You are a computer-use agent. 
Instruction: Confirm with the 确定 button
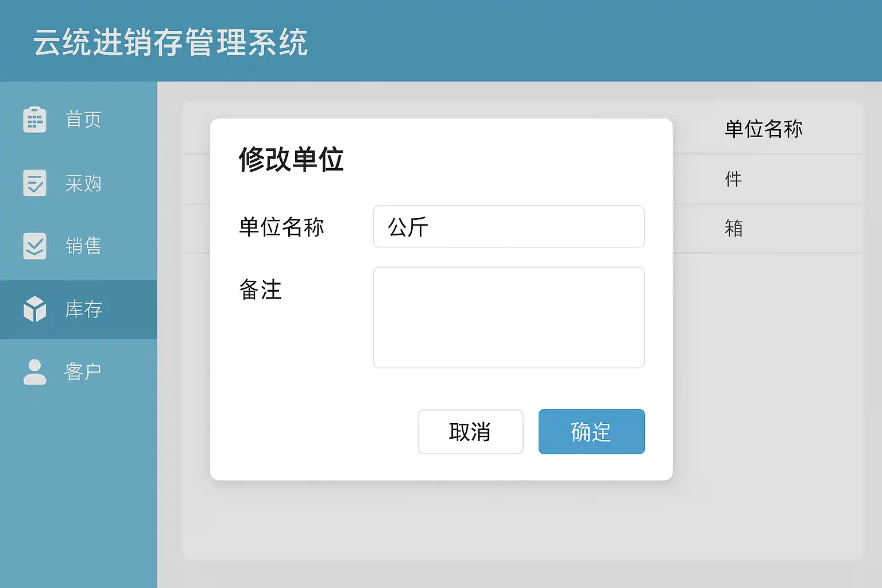click(x=591, y=431)
